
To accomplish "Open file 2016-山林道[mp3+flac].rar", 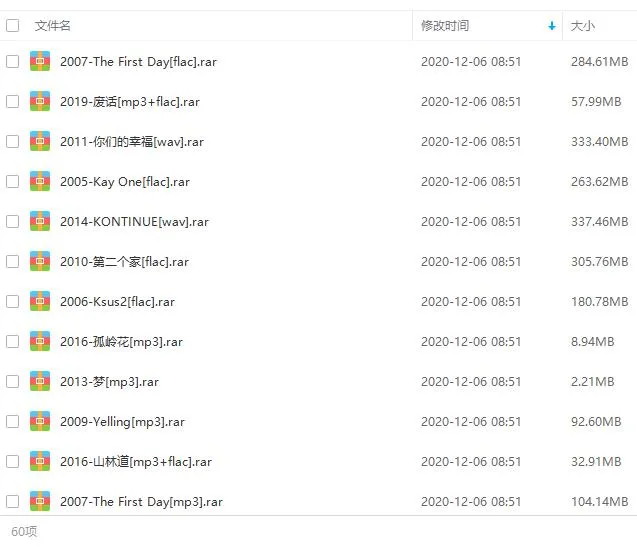I will click(x=136, y=462).
